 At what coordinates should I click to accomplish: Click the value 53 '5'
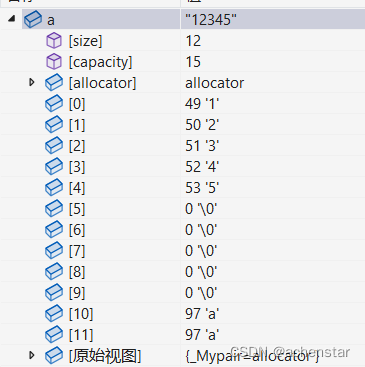202,188
